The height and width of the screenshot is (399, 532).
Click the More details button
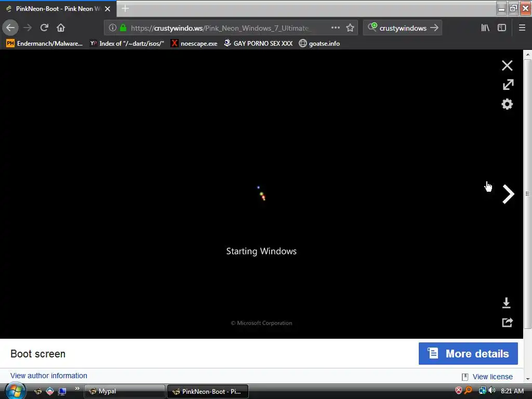coord(468,353)
